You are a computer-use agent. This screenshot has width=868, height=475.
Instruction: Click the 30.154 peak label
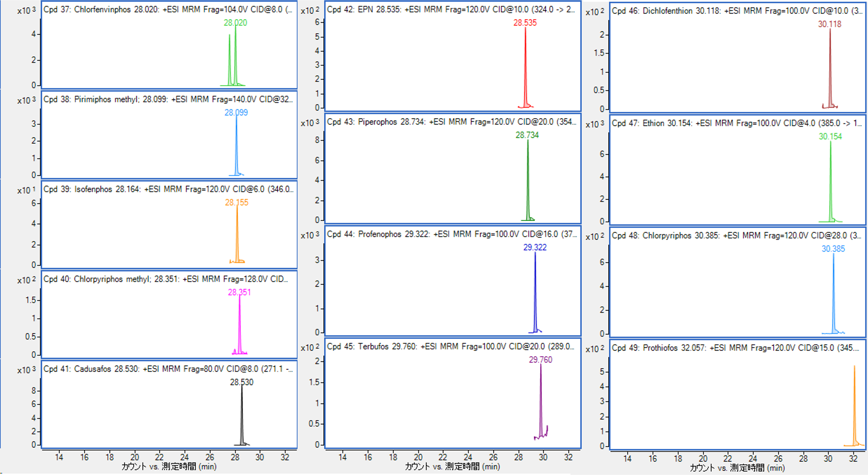click(830, 137)
